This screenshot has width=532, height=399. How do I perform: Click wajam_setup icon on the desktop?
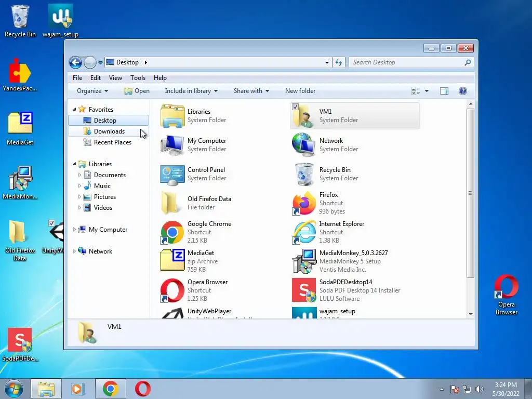click(60, 20)
